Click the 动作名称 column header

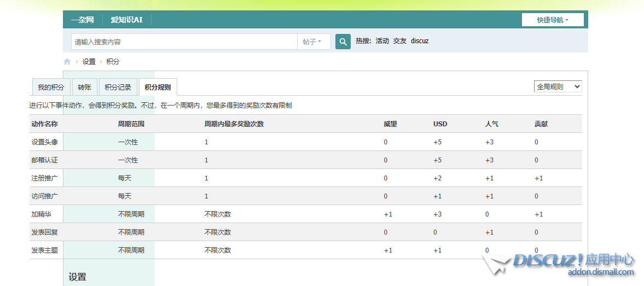click(45, 124)
